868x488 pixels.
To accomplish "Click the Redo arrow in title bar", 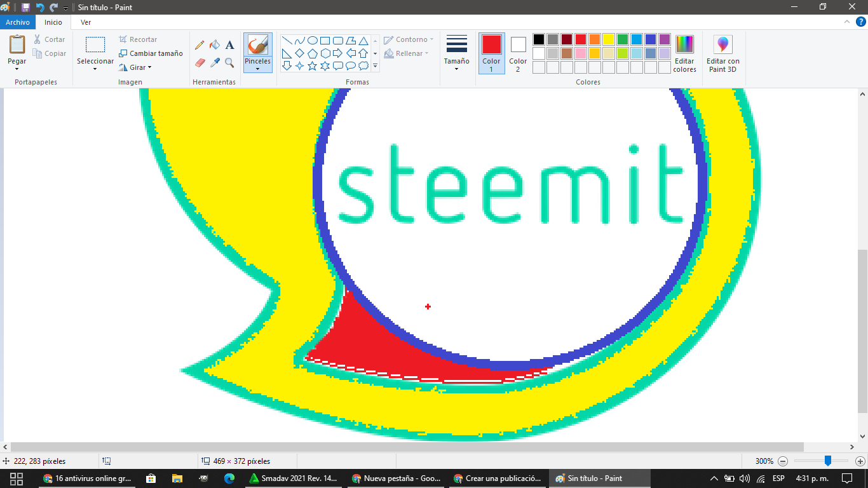I will pos(53,7).
